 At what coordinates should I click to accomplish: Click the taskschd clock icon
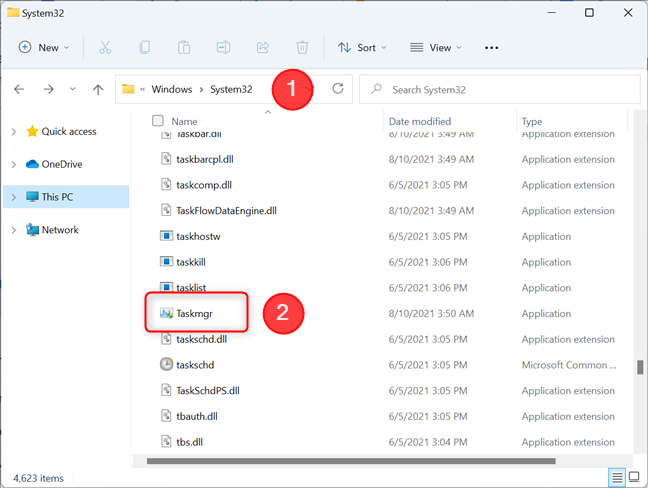click(166, 364)
